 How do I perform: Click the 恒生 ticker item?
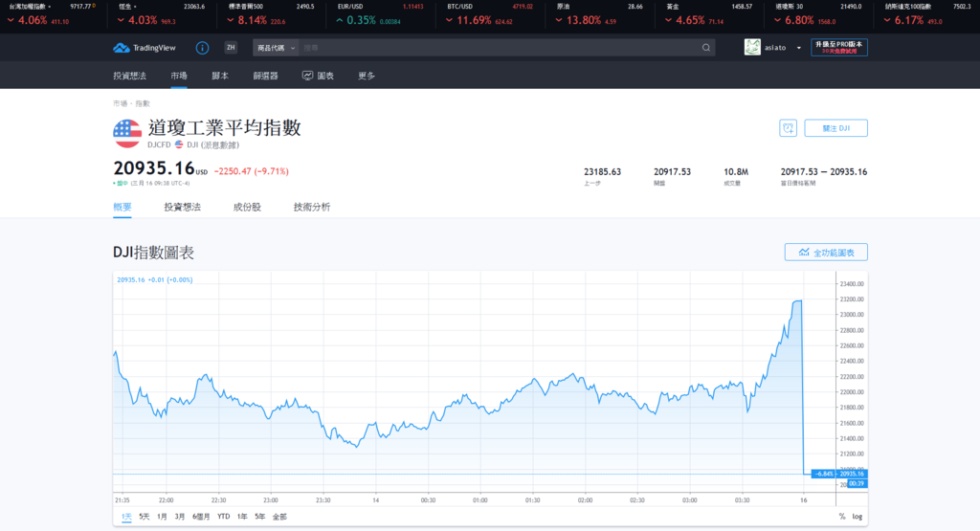161,13
